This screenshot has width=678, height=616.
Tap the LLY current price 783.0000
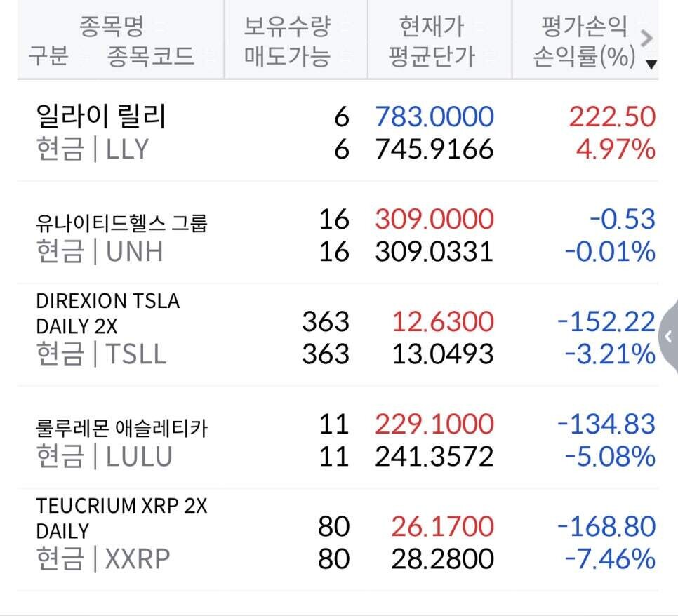(x=434, y=116)
